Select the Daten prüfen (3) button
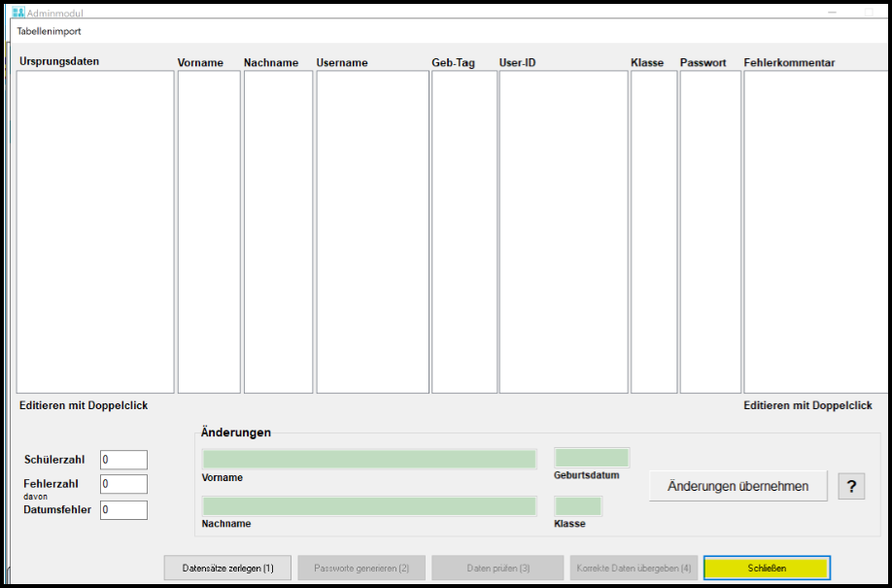Viewport: 892px width, 588px height. pos(497,568)
